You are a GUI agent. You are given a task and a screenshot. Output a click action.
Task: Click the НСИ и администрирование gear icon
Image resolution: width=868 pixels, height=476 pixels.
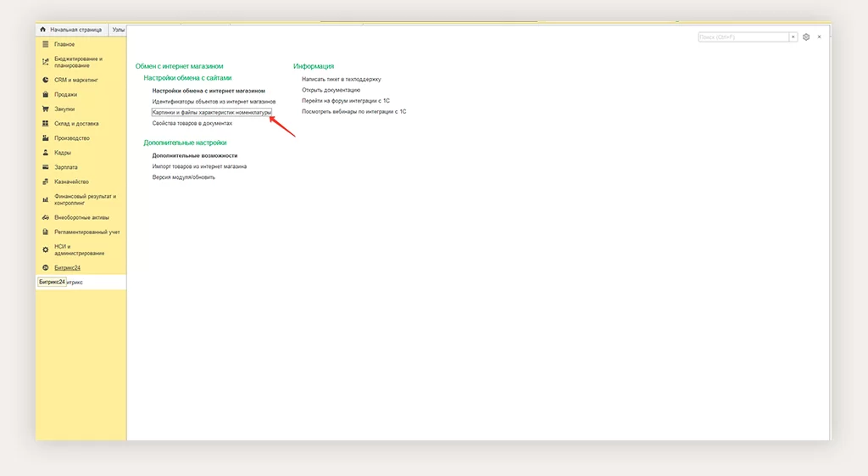coord(45,249)
